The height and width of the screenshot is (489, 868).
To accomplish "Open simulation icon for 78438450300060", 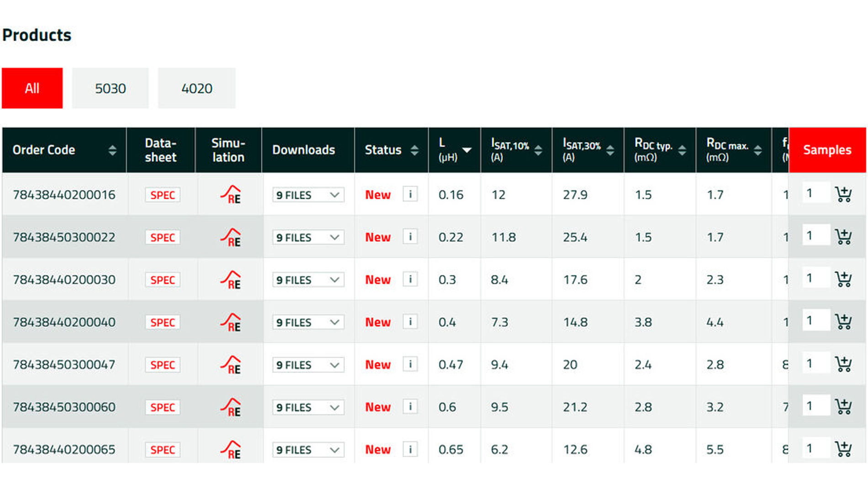I will tap(231, 407).
